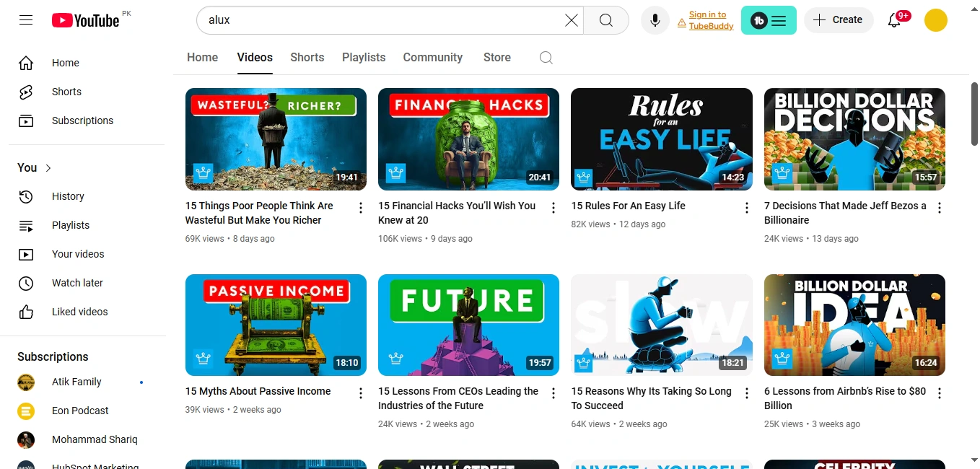This screenshot has width=980, height=469.
Task: Play the Passive Income thumbnail video
Action: pyautogui.click(x=276, y=325)
